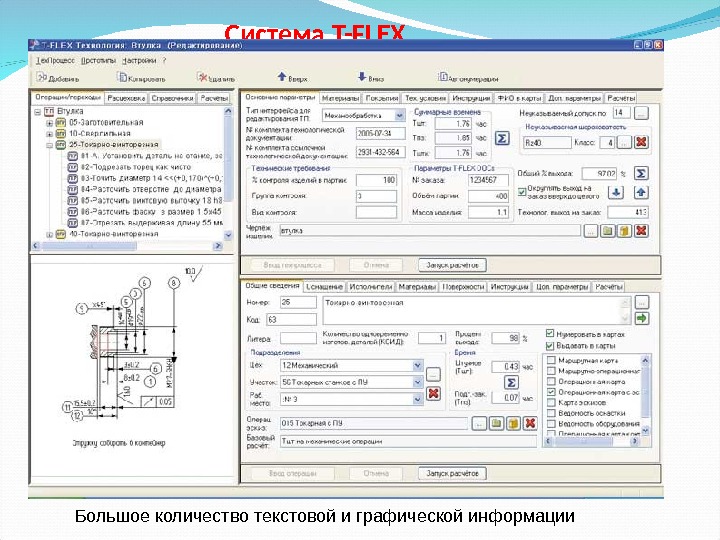Switch to Справочники tab in left panel
Viewport: 720px width, 540px height.
tap(172, 98)
